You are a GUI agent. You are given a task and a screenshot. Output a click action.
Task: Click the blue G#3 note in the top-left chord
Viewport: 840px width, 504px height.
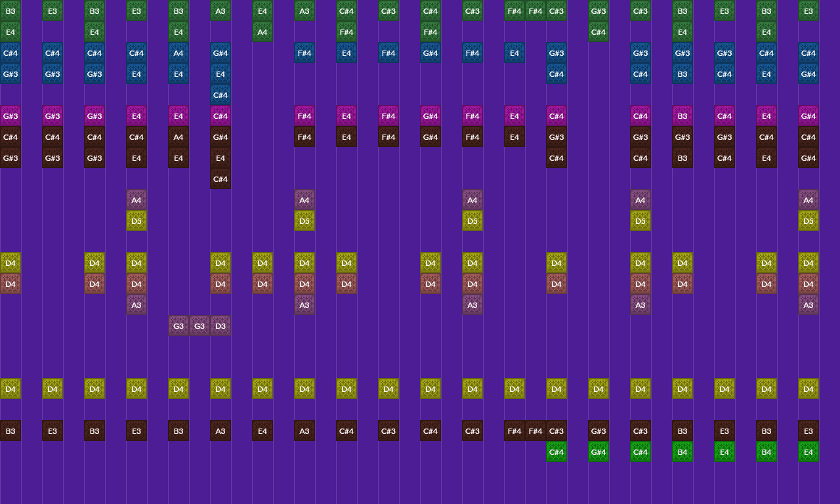(x=10, y=74)
